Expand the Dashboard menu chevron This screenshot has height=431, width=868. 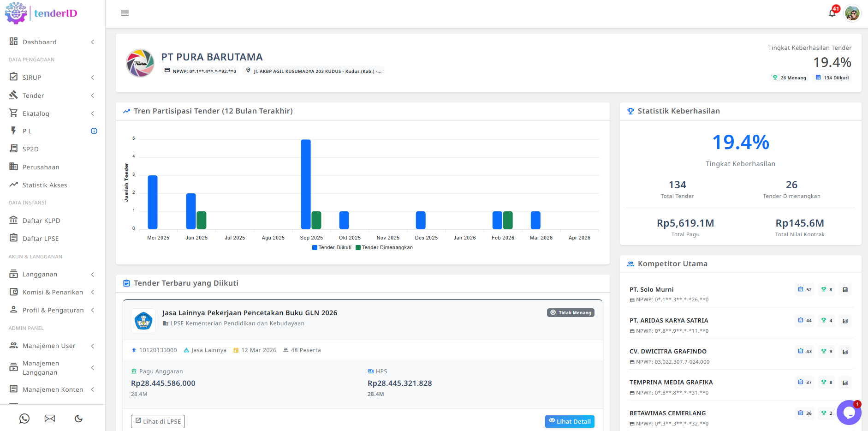pyautogui.click(x=93, y=42)
